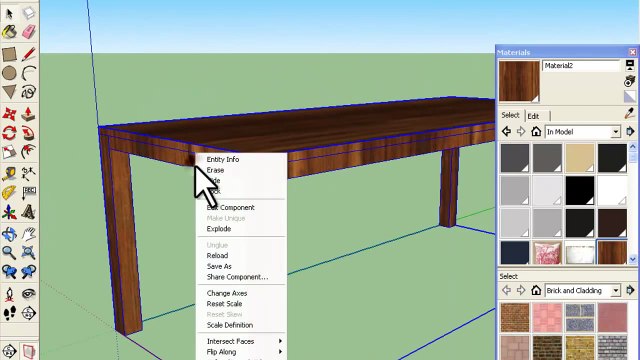Screen dimensions: 640x360
Task: Pick the Arc tool
Action: [x=29, y=73]
